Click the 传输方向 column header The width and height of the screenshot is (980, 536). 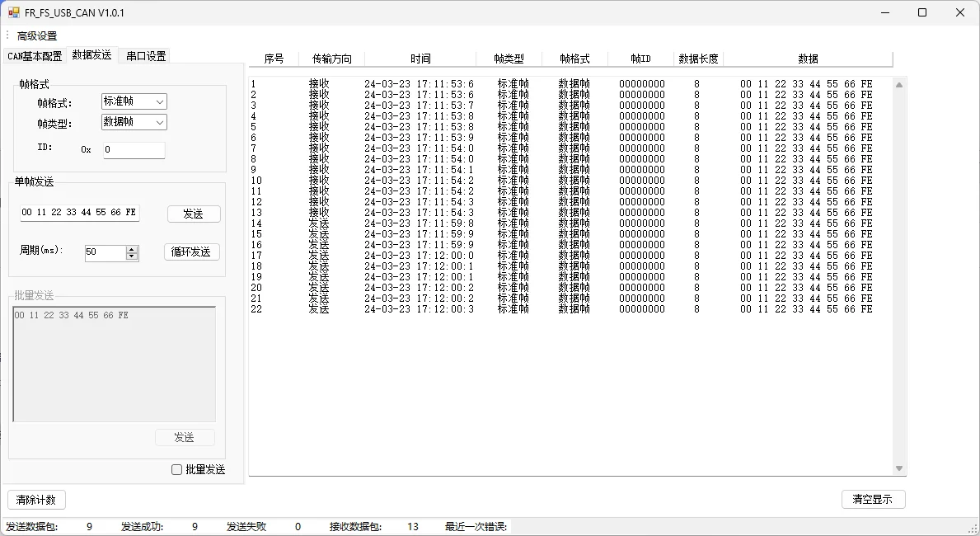point(332,59)
